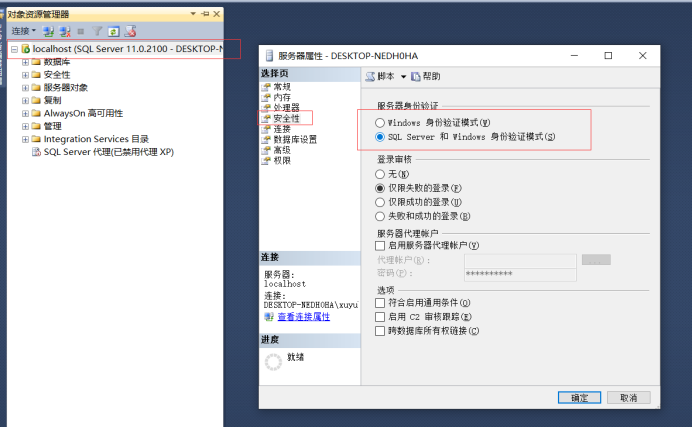Open the 处理器 page

coord(286,108)
